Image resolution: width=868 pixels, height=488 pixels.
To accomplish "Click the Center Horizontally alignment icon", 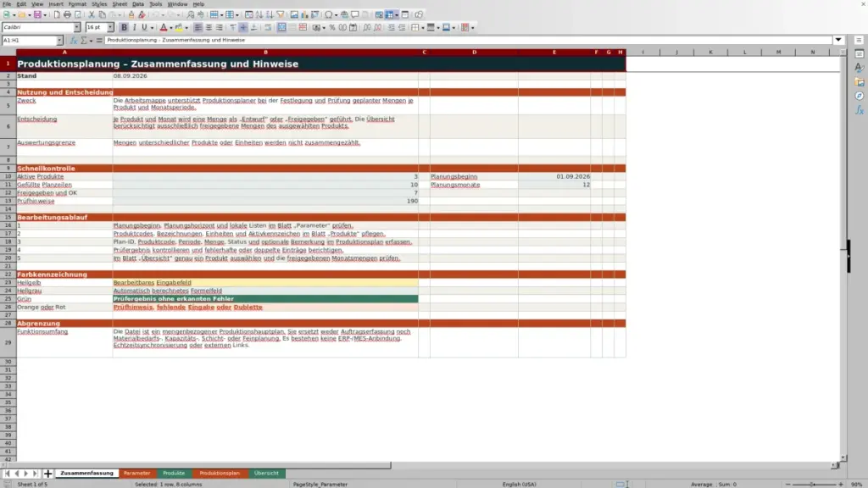I will [209, 27].
